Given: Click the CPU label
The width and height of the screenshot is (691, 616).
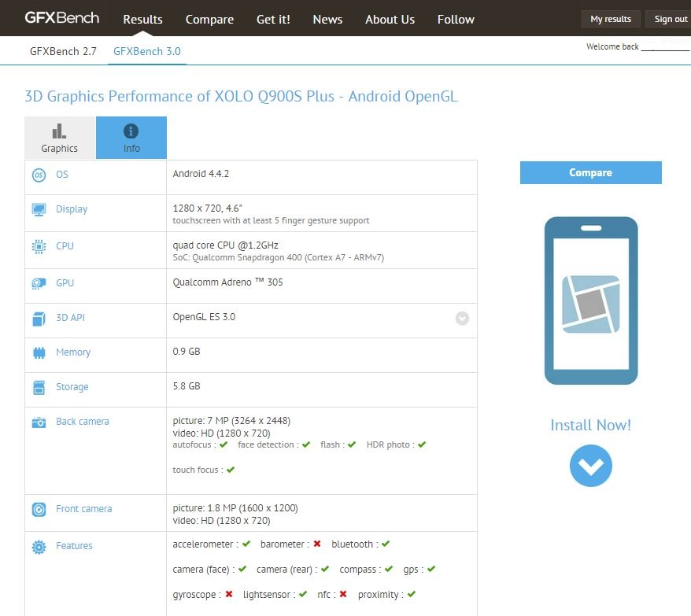Looking at the screenshot, I should [65, 246].
